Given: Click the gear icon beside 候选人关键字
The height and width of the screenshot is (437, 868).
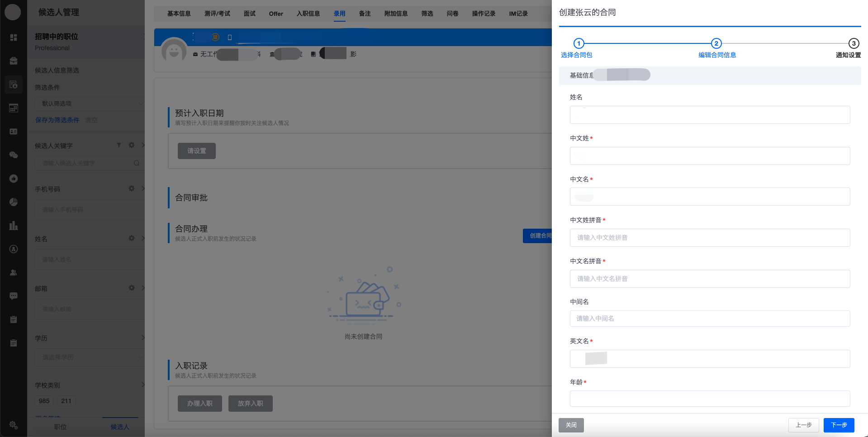Looking at the screenshot, I should pos(132,145).
